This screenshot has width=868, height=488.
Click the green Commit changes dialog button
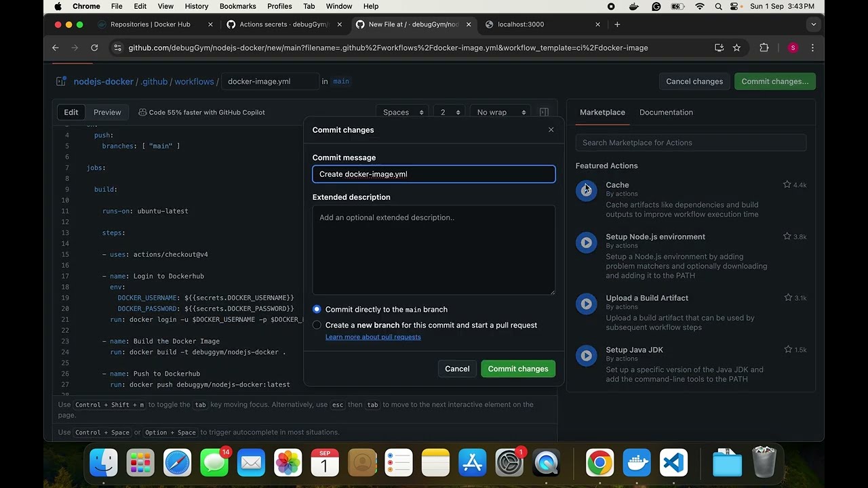pyautogui.click(x=518, y=369)
